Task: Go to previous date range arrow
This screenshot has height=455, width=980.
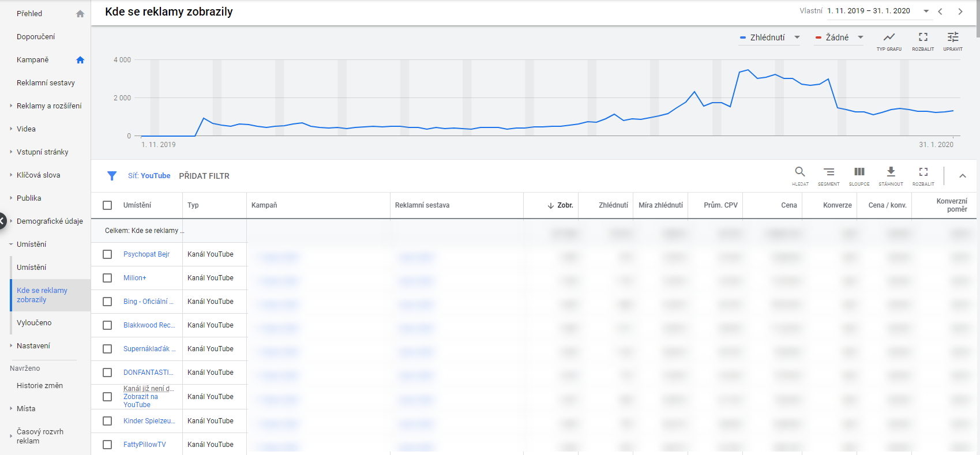Action: click(940, 11)
